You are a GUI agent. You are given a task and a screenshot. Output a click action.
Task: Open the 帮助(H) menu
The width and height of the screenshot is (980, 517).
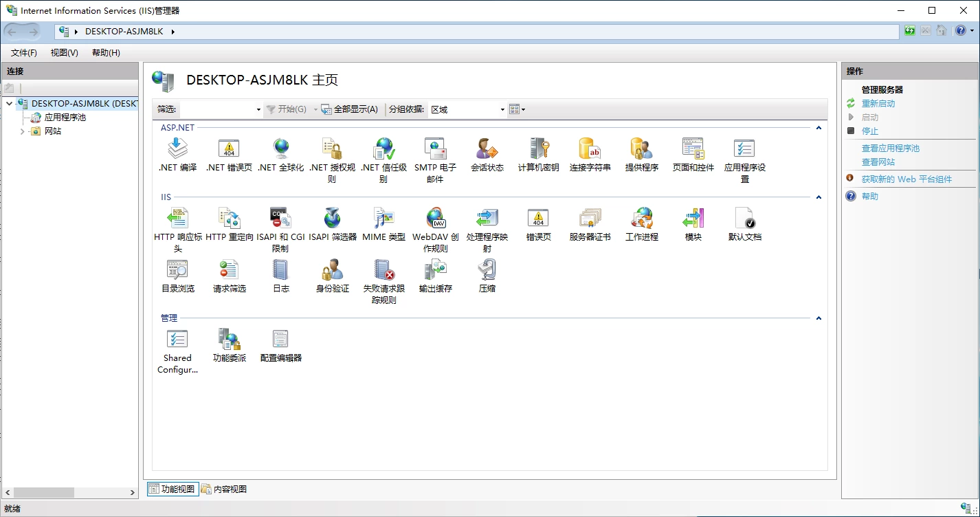point(106,53)
